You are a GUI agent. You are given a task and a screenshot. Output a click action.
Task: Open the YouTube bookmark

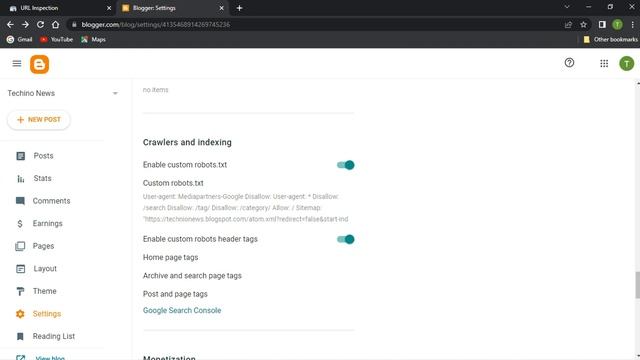[57, 40]
